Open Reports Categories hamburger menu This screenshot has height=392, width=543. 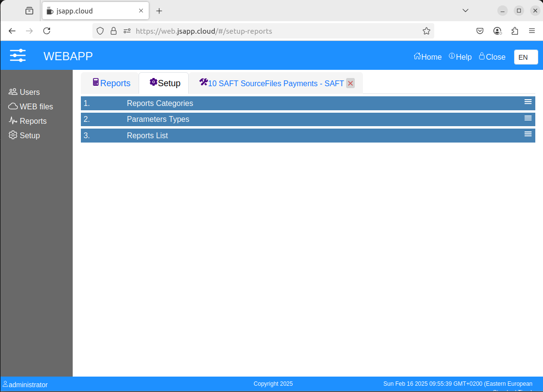[528, 102]
